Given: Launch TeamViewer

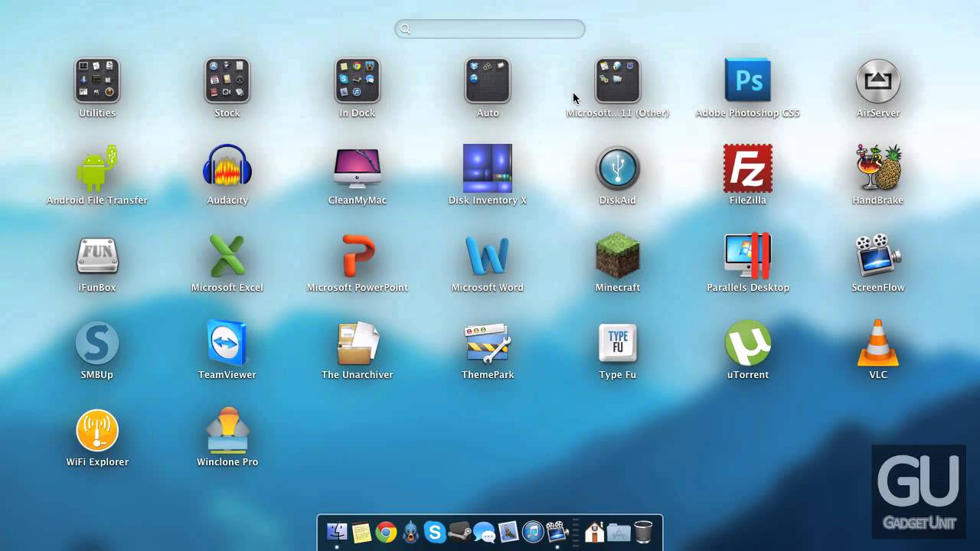Looking at the screenshot, I should (x=227, y=342).
